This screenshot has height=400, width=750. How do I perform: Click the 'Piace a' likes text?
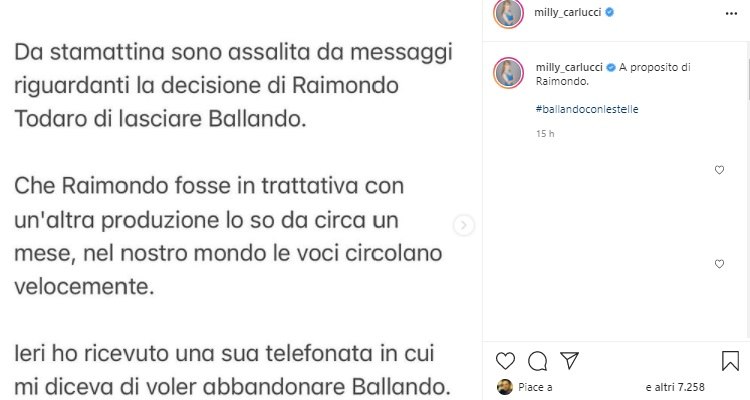click(535, 387)
